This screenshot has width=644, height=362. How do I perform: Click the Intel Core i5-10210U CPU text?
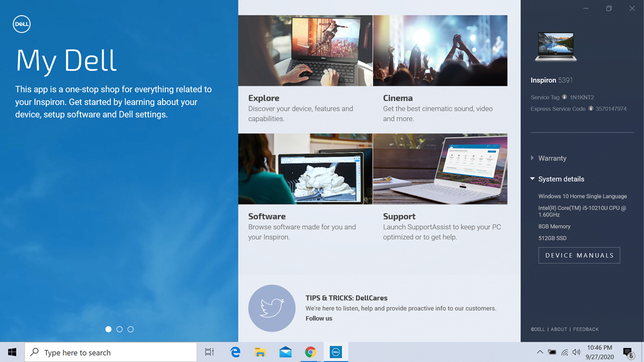(582, 211)
